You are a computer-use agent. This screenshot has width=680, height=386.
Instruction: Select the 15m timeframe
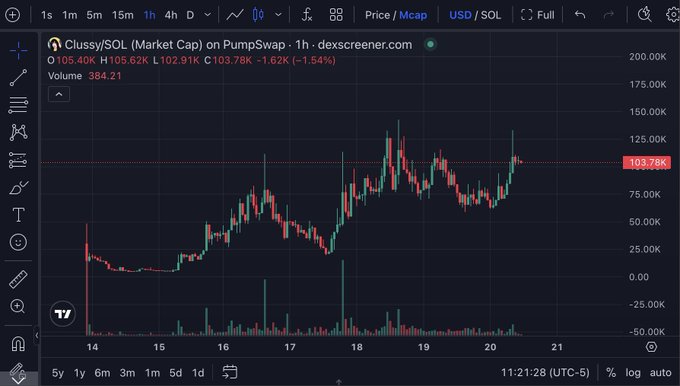[123, 15]
